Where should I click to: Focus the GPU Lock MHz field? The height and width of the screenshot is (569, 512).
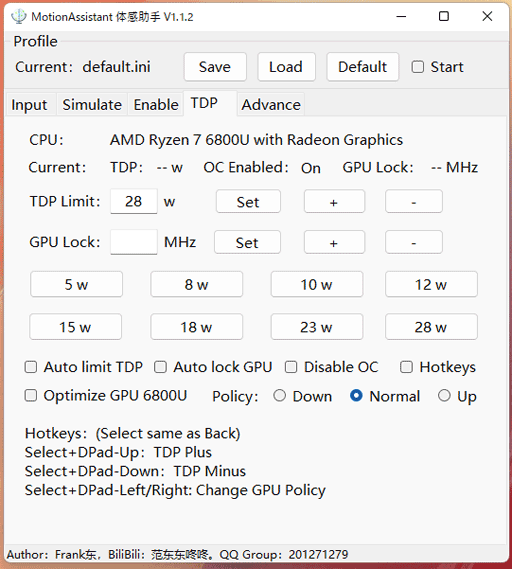pyautogui.click(x=134, y=242)
